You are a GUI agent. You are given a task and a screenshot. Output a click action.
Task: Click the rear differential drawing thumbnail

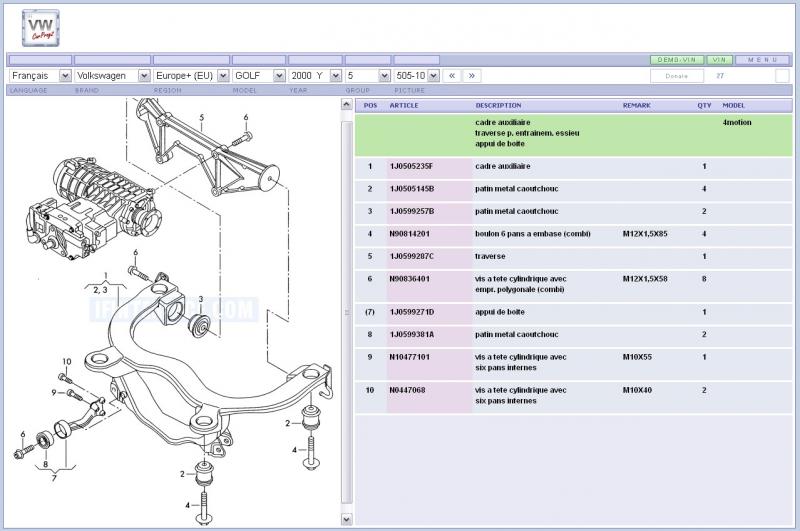[x=94, y=207]
